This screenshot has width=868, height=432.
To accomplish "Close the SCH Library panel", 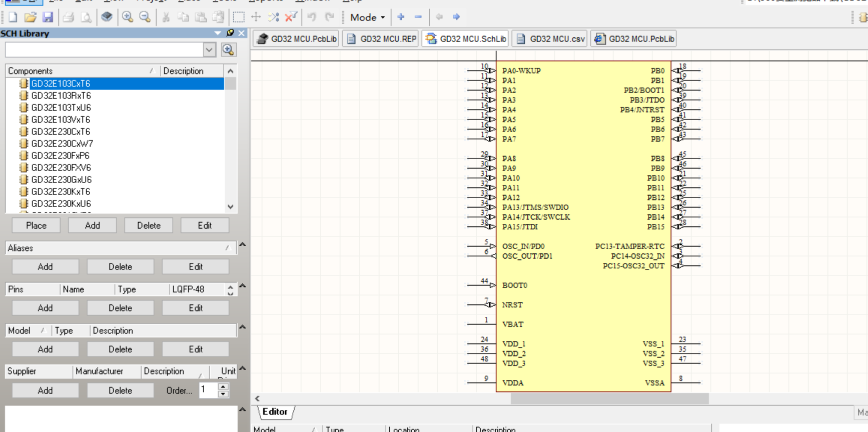I will point(242,33).
